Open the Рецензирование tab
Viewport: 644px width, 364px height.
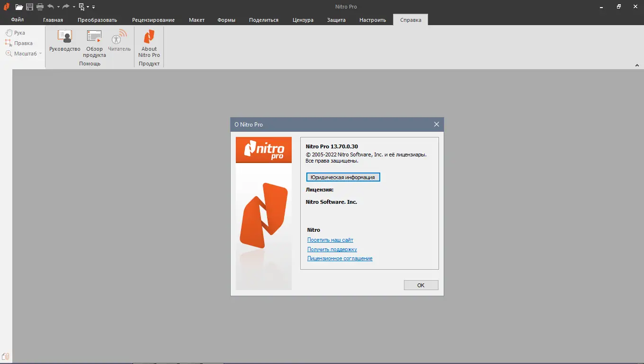pyautogui.click(x=153, y=20)
